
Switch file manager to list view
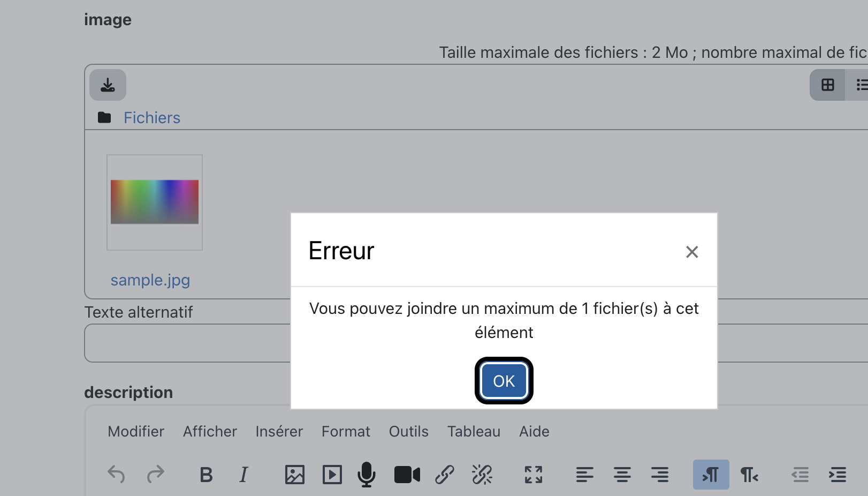[x=858, y=85]
